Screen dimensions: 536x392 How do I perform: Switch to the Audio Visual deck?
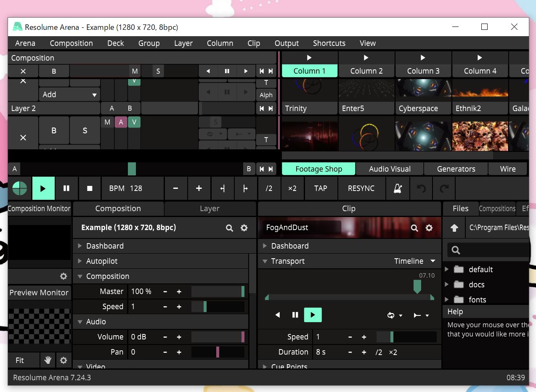(390, 169)
